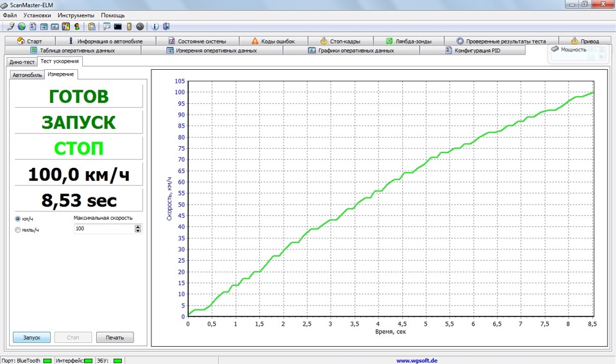Click the green globe toolbar icon
The image size is (616, 364).
click(22, 26)
